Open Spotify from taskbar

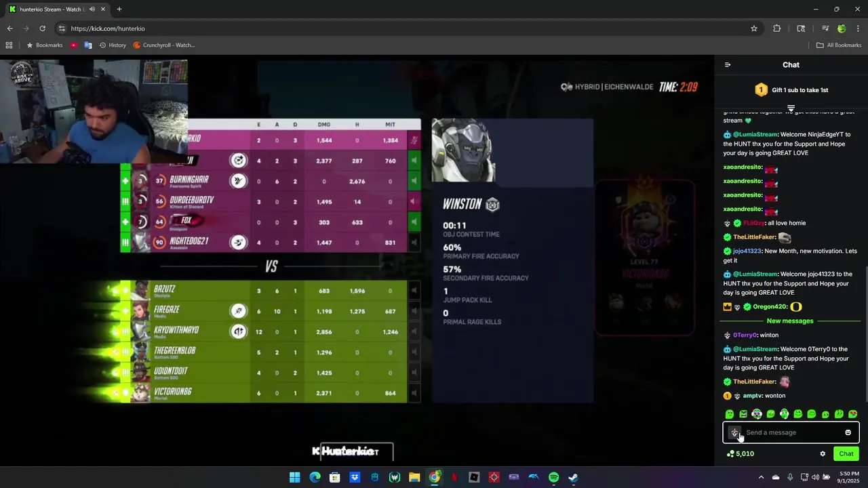[553, 477]
